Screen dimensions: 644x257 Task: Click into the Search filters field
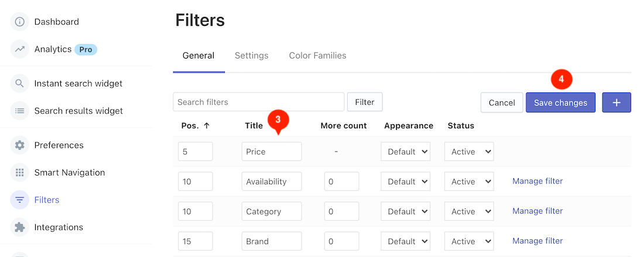click(x=258, y=102)
